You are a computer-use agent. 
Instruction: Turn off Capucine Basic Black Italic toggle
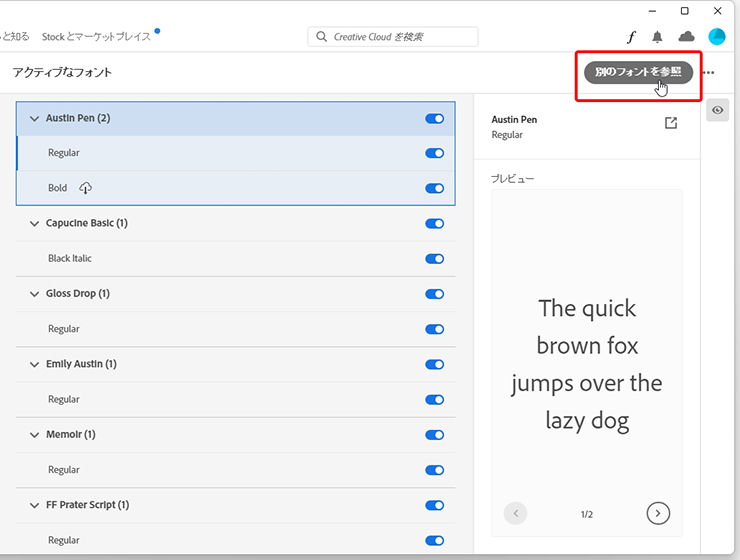coord(434,259)
